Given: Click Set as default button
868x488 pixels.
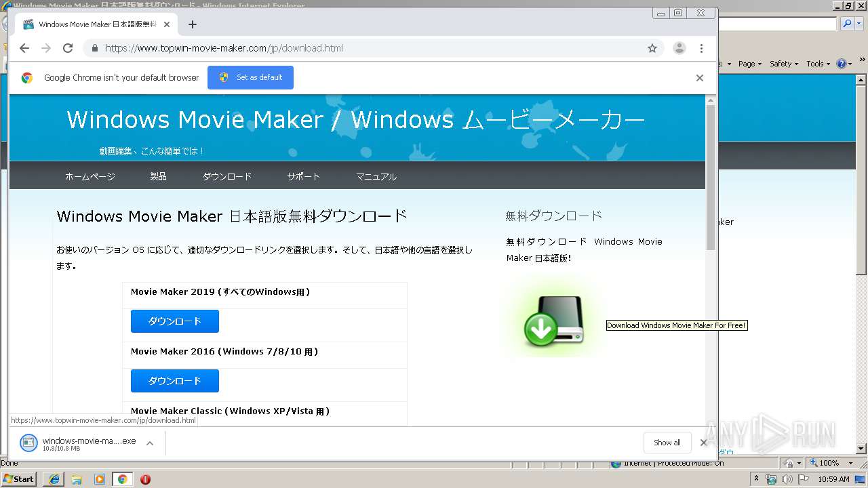Looking at the screenshot, I should tap(250, 77).
